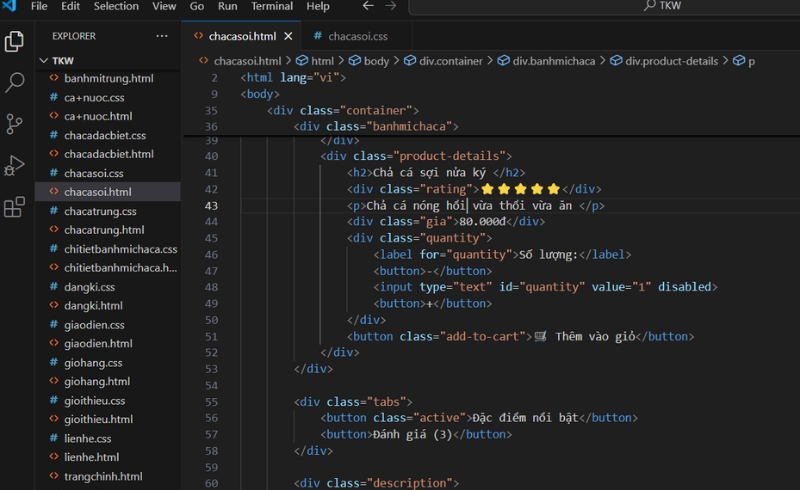Image resolution: width=800 pixels, height=490 pixels.
Task: Click the Đánh giá (3) button code line
Action: pyautogui.click(x=416, y=434)
